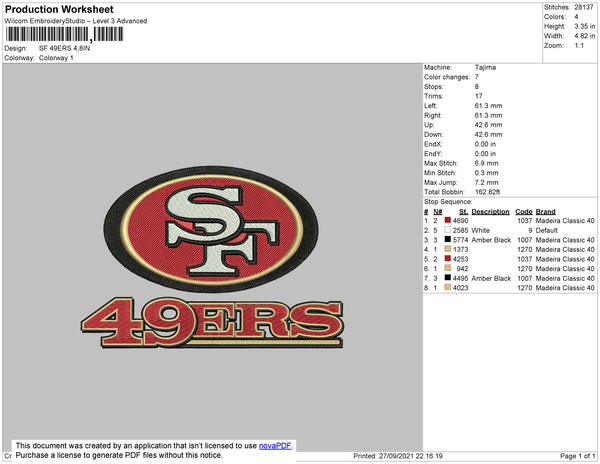This screenshot has width=600, height=464.
Task: Click 'Wilcom EmbroideryStudio – Level 3 Advanced' text
Action: point(76,21)
